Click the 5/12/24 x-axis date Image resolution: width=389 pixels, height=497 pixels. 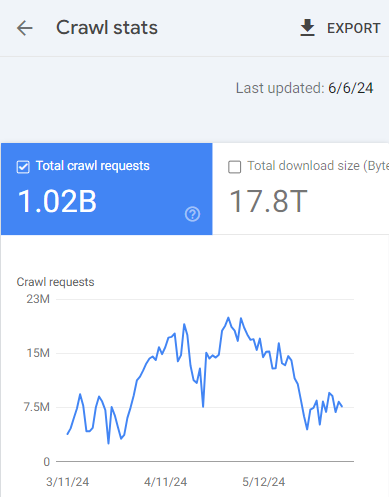(x=264, y=482)
